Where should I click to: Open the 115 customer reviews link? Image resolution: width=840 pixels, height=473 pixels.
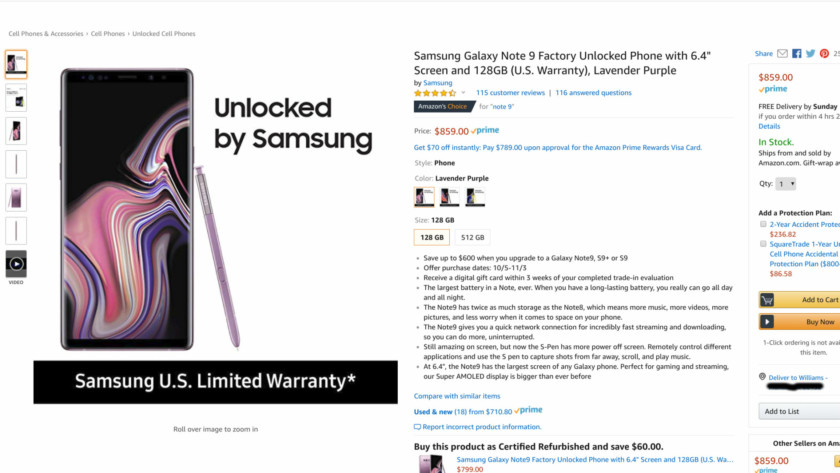point(510,93)
